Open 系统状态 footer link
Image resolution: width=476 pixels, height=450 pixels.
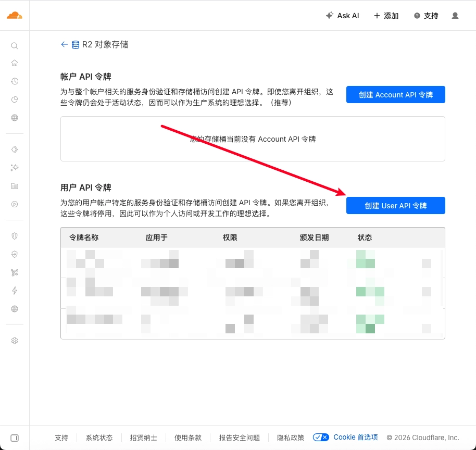99,438
